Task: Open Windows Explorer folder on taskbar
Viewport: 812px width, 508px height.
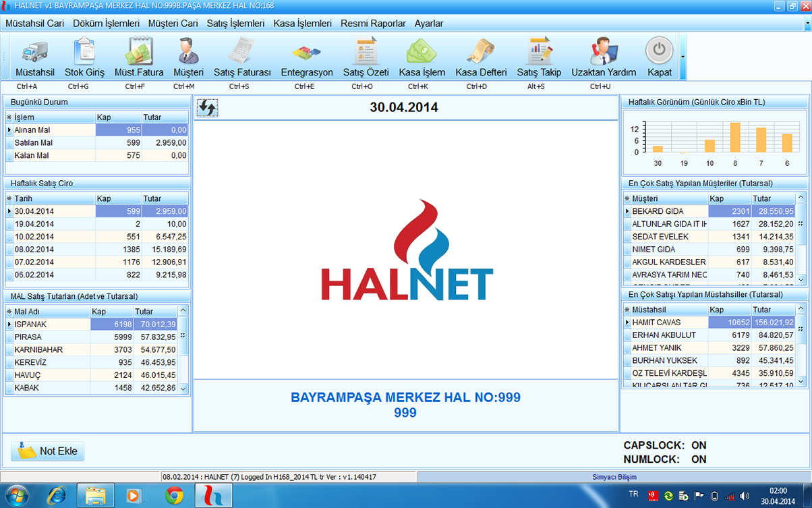Action: click(x=95, y=496)
